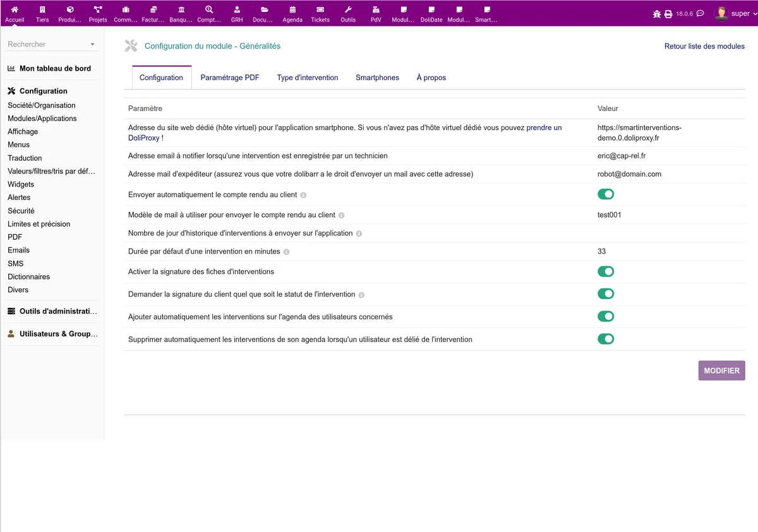Toggle 'Ajouter automatiquement les interventions sur l'agenda'
Viewport: 758px width, 532px height.
click(606, 316)
